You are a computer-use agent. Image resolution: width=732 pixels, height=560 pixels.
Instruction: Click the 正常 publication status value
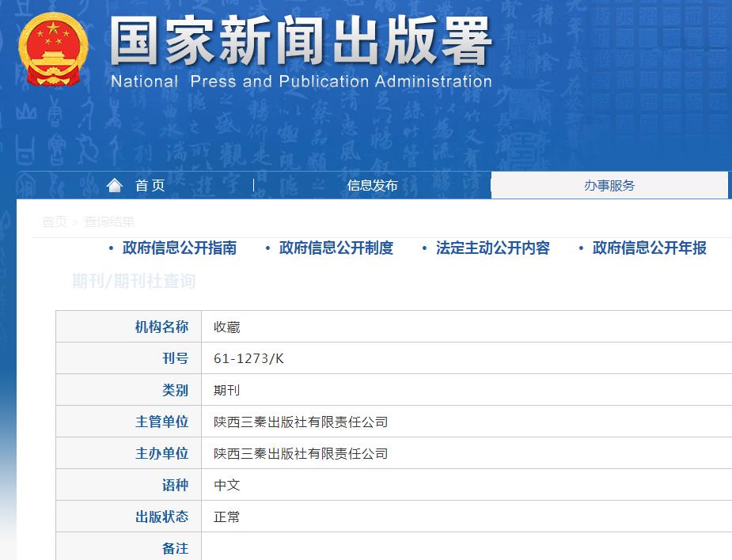point(226,516)
